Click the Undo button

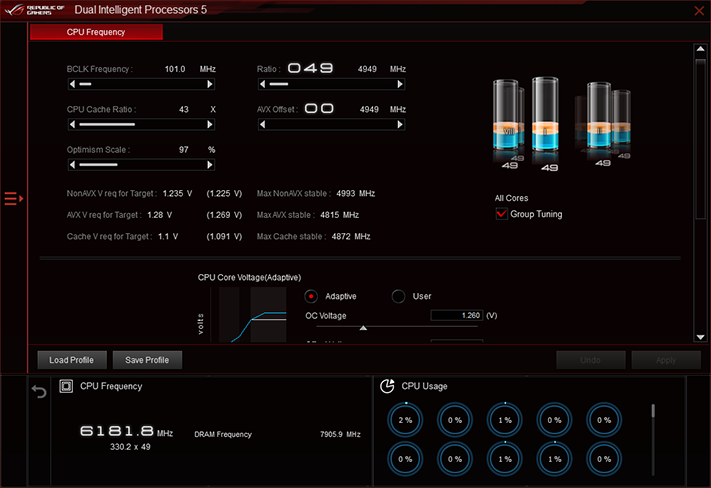click(590, 360)
